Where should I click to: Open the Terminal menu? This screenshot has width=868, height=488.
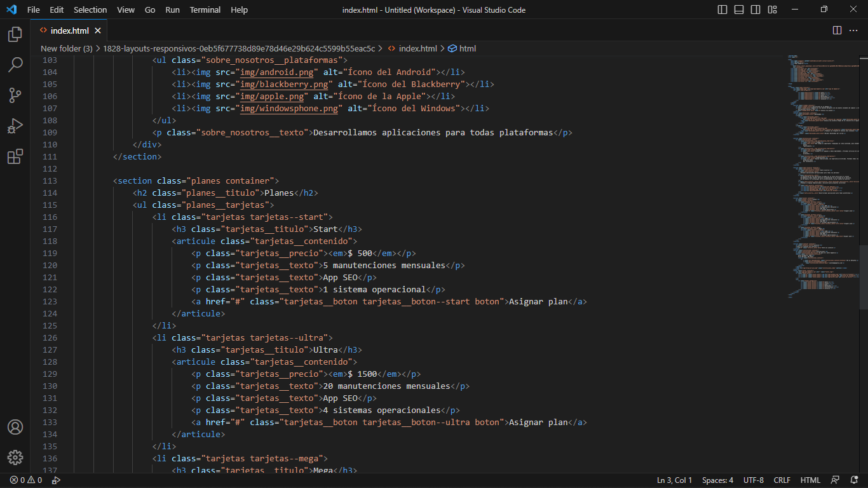205,10
